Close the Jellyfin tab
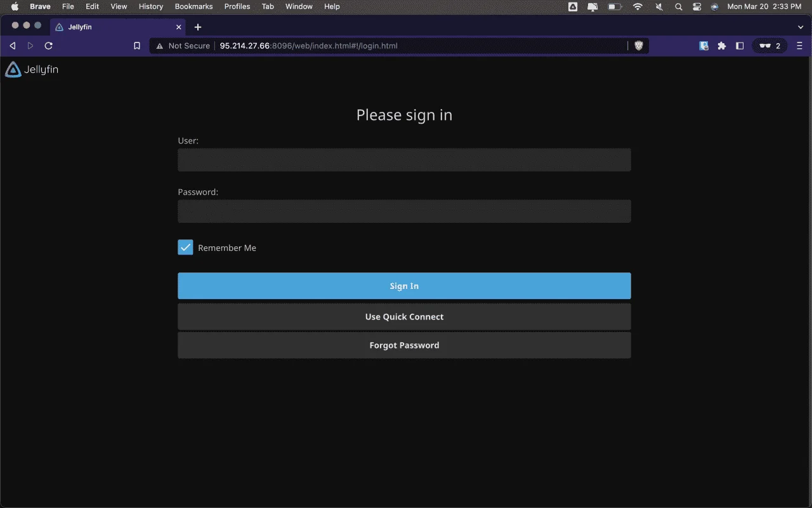This screenshot has width=812, height=508. pos(178,27)
